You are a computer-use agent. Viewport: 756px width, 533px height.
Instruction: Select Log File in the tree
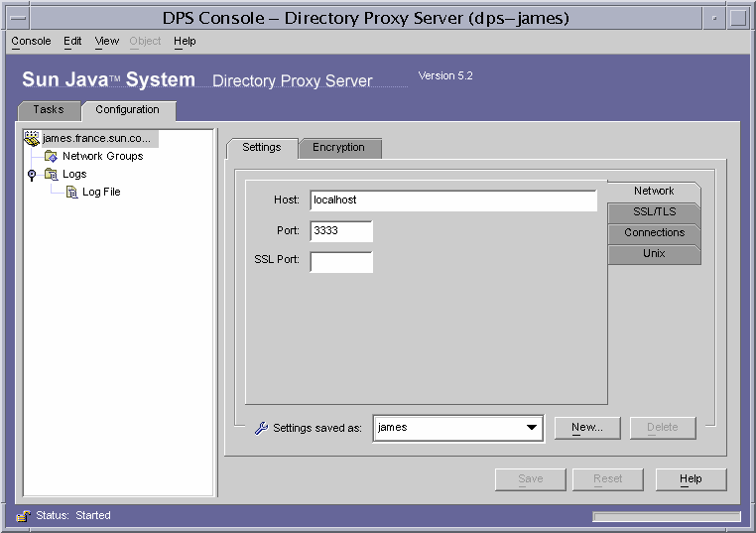tap(101, 192)
